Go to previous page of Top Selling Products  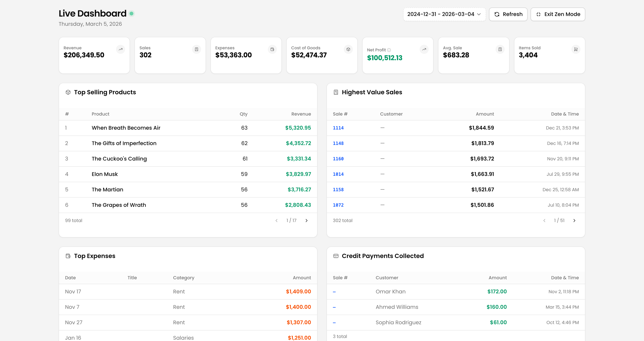(276, 220)
